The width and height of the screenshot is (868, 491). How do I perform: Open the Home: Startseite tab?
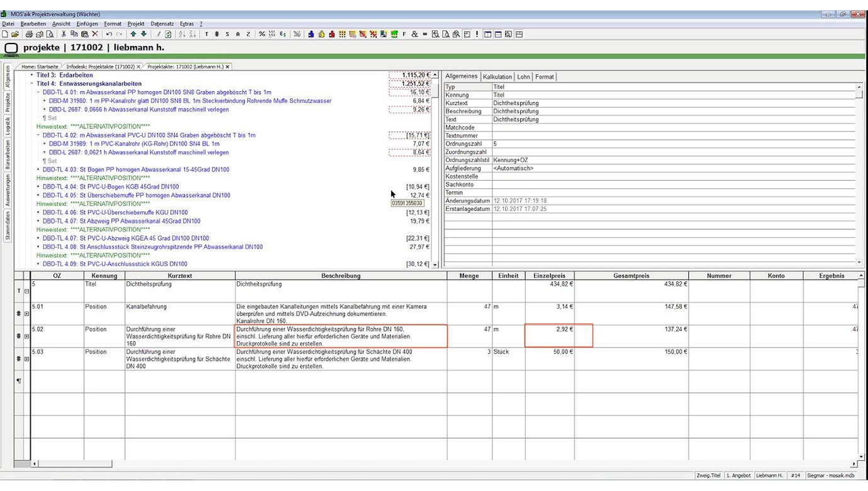[40, 66]
